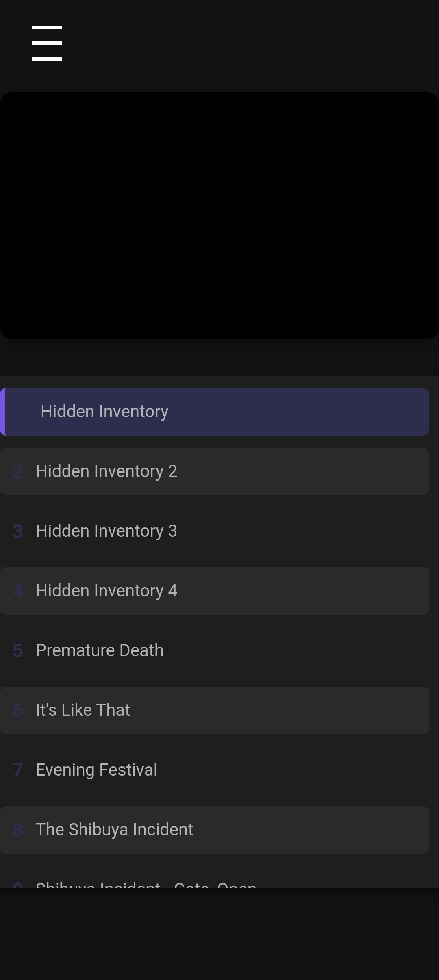This screenshot has width=439, height=980.
Task: Tap the number 5 episode marker
Action: (17, 651)
